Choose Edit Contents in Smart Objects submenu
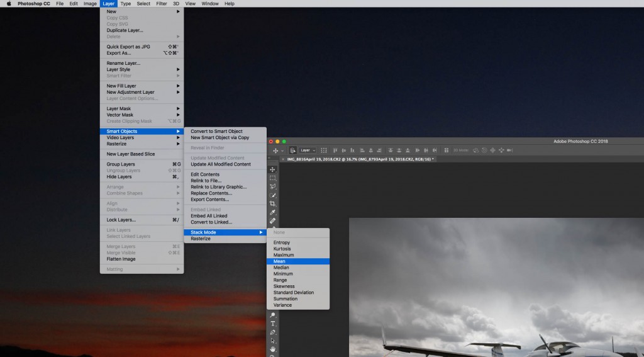 (225, 174)
